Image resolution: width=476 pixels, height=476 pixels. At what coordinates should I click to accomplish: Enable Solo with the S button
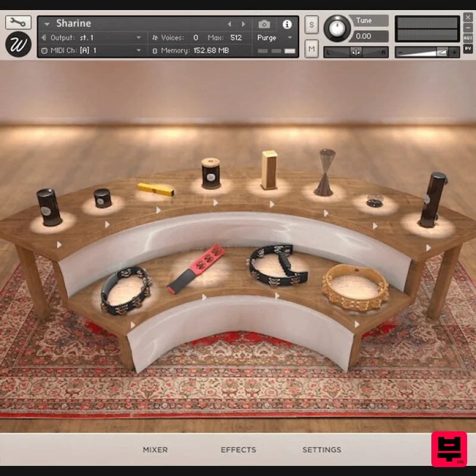[311, 25]
